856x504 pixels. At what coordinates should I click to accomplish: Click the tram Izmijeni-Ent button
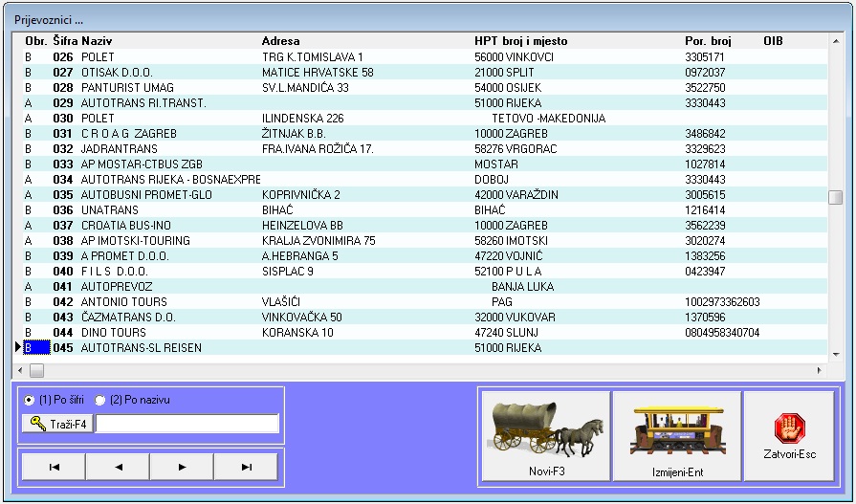pyautogui.click(x=677, y=435)
